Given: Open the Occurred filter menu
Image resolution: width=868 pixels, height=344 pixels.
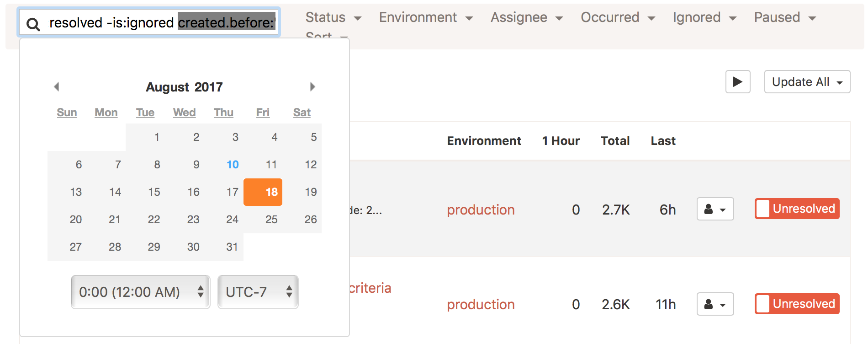Looking at the screenshot, I should [x=618, y=18].
